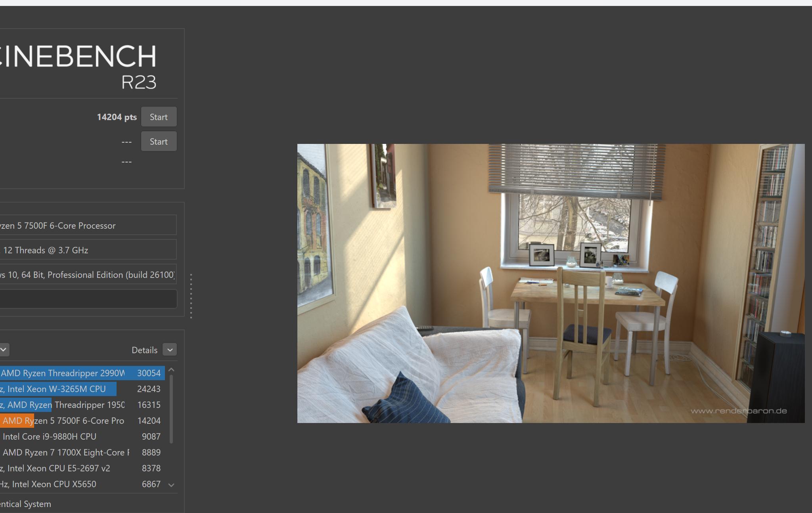812x513 pixels.
Task: Click the dotted panel divider handle
Action: pyautogui.click(x=191, y=296)
